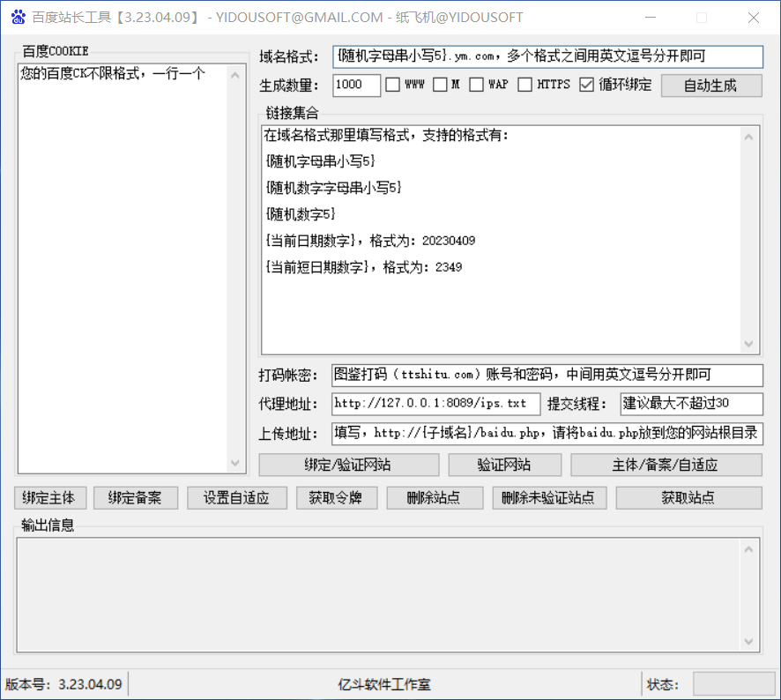This screenshot has width=781, height=700.
Task: Click the 删除未验证站点 button
Action: (549, 498)
